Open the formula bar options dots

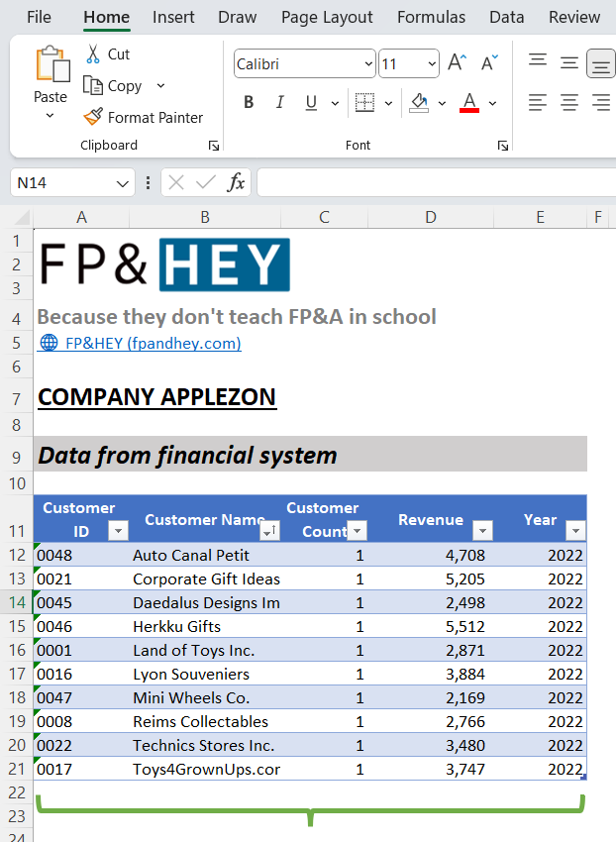(x=148, y=182)
